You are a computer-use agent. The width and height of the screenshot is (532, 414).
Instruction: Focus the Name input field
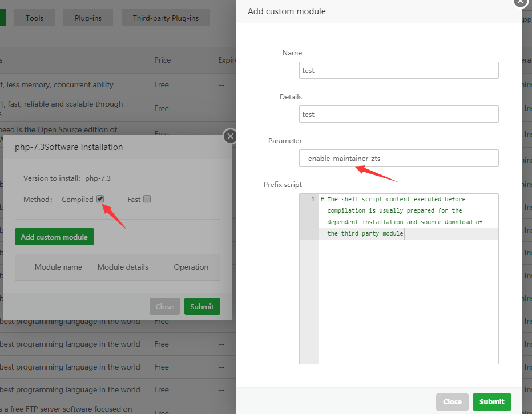(x=398, y=70)
